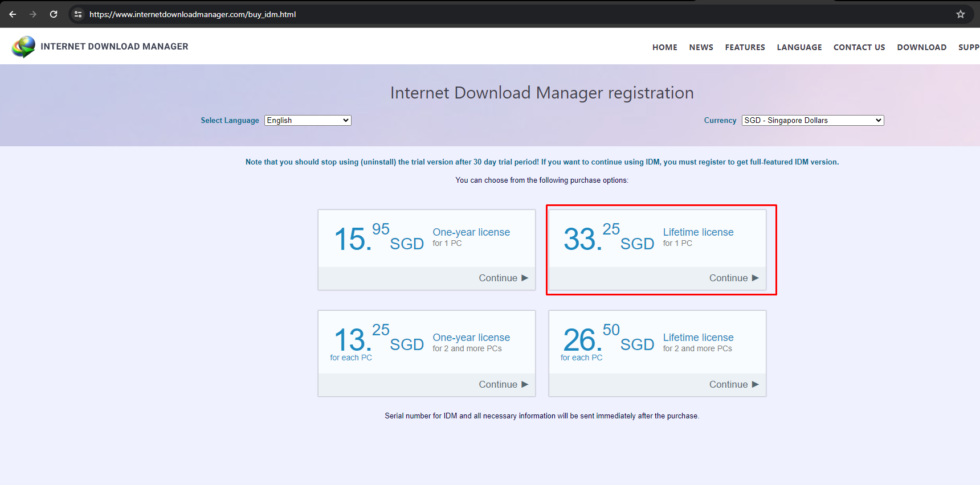The width and height of the screenshot is (980, 485).
Task: Go to HOME menu item
Action: pos(665,47)
